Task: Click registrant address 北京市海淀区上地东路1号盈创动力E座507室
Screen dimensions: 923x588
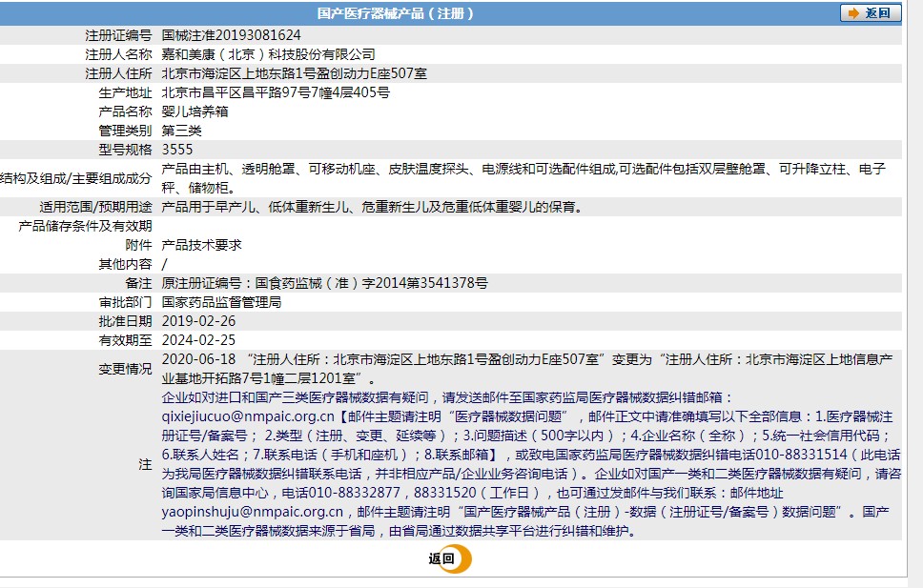Action: coord(295,73)
